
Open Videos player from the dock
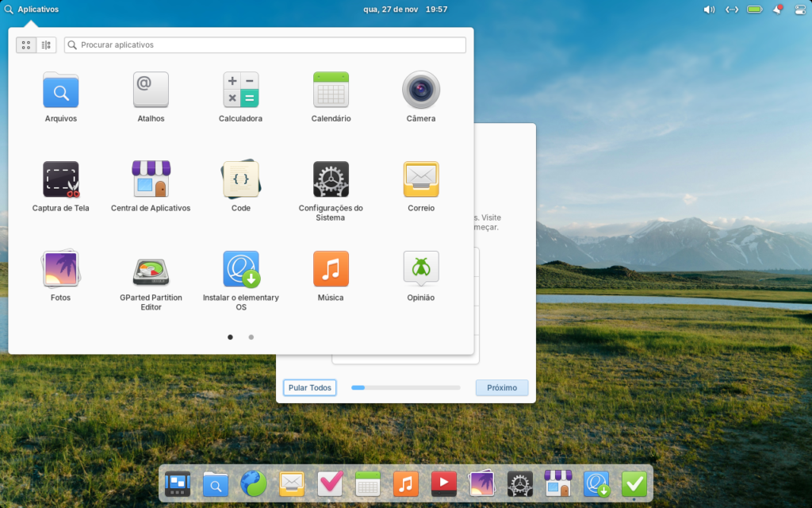tap(444, 483)
